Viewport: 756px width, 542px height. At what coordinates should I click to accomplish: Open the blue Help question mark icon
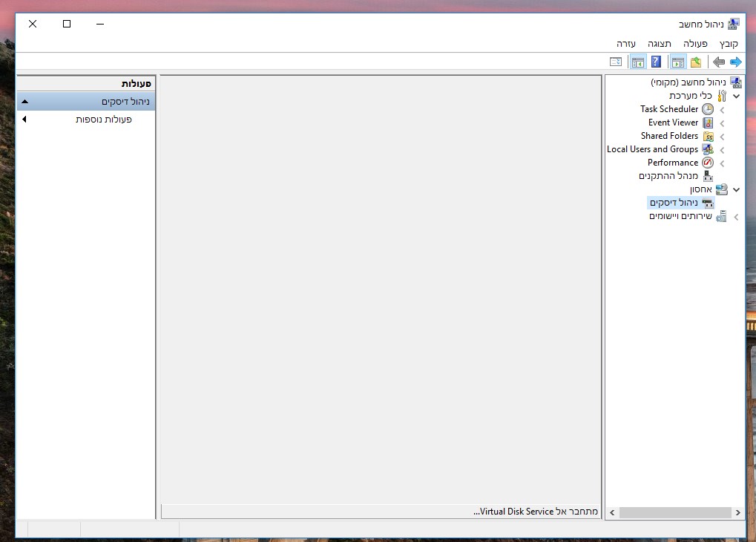tap(656, 62)
